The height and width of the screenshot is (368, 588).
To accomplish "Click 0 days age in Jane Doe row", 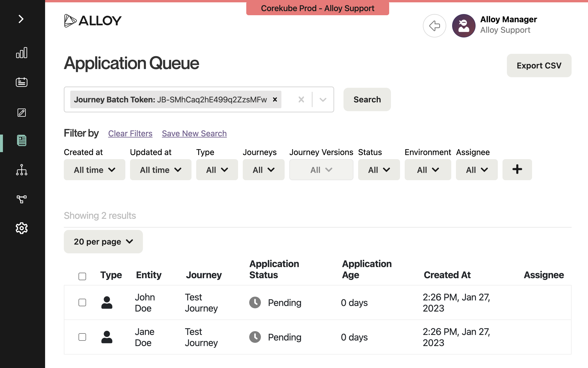I will pyautogui.click(x=354, y=337).
